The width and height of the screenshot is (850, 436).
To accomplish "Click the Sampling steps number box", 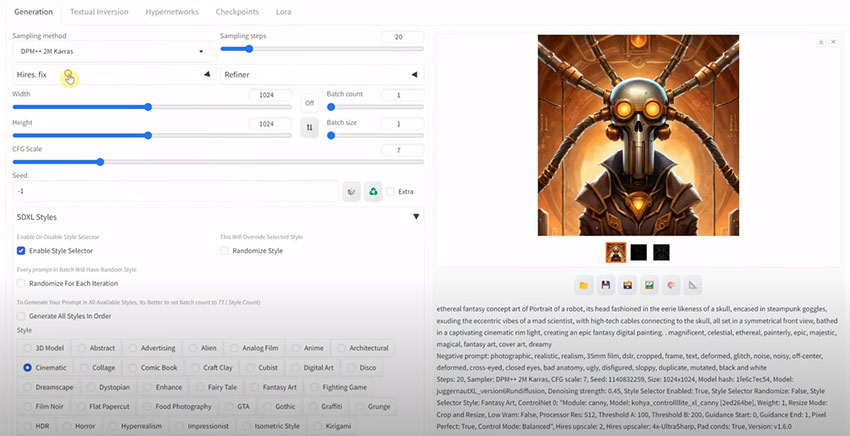I will 402,37.
